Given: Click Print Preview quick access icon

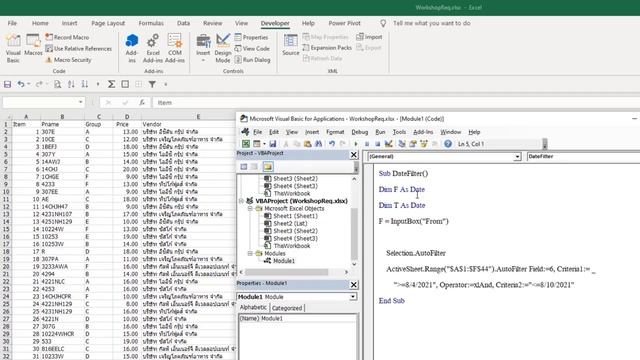Looking at the screenshot, I should [58, 84].
